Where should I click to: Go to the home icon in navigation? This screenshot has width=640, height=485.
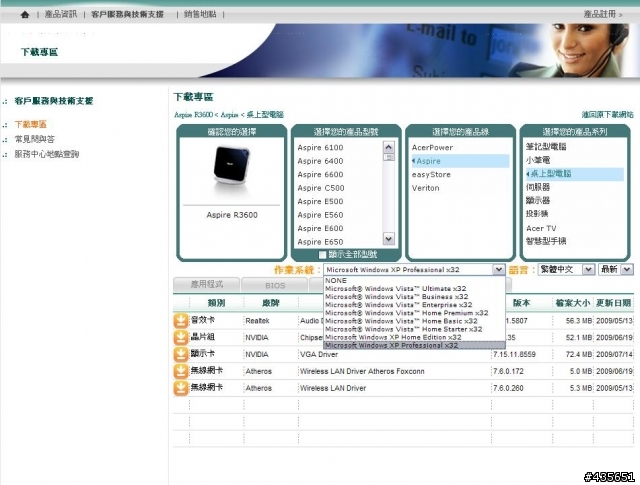pos(25,15)
